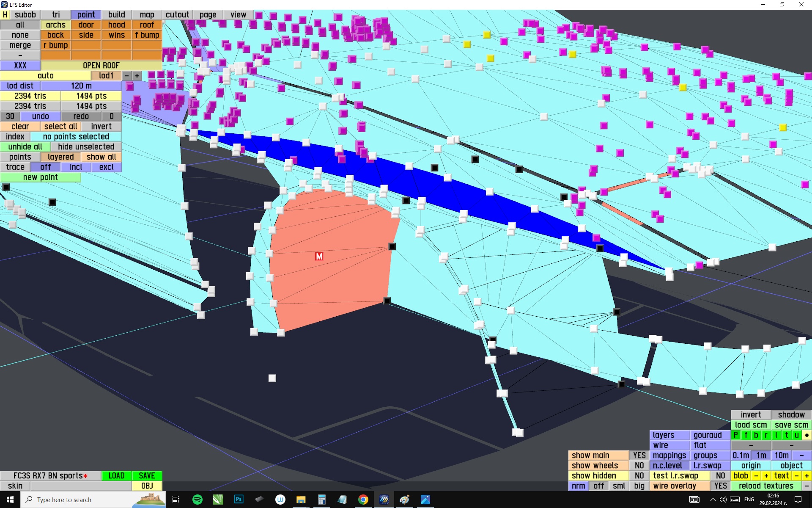Switch to the cutout tab
The image size is (812, 508).
click(x=177, y=15)
